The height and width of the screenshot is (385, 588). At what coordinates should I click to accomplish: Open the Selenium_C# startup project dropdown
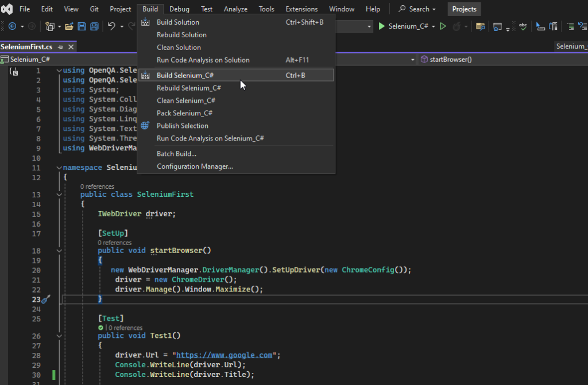(434, 26)
